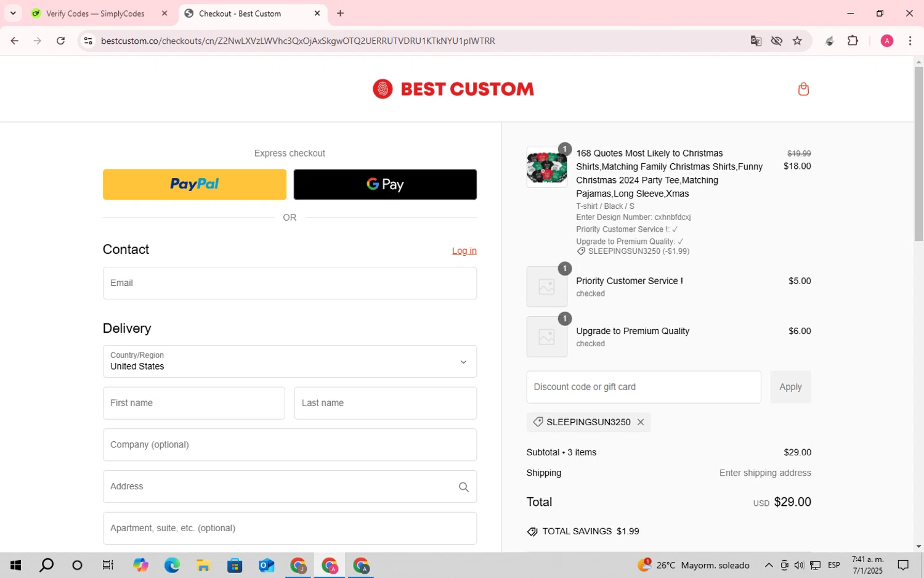Open the tab search dropdown arrow
This screenshot has width=924, height=578.
(13, 13)
